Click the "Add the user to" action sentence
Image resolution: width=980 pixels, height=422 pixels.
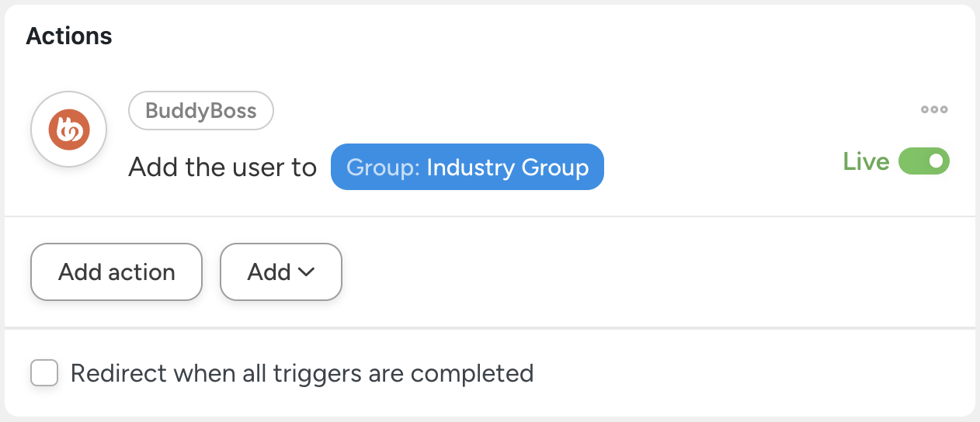(x=223, y=167)
